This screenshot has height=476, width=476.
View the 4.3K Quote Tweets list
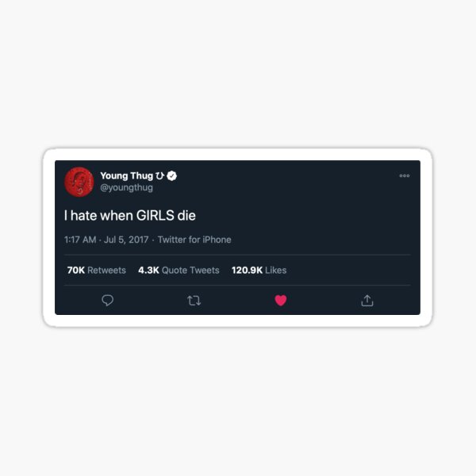(x=178, y=271)
